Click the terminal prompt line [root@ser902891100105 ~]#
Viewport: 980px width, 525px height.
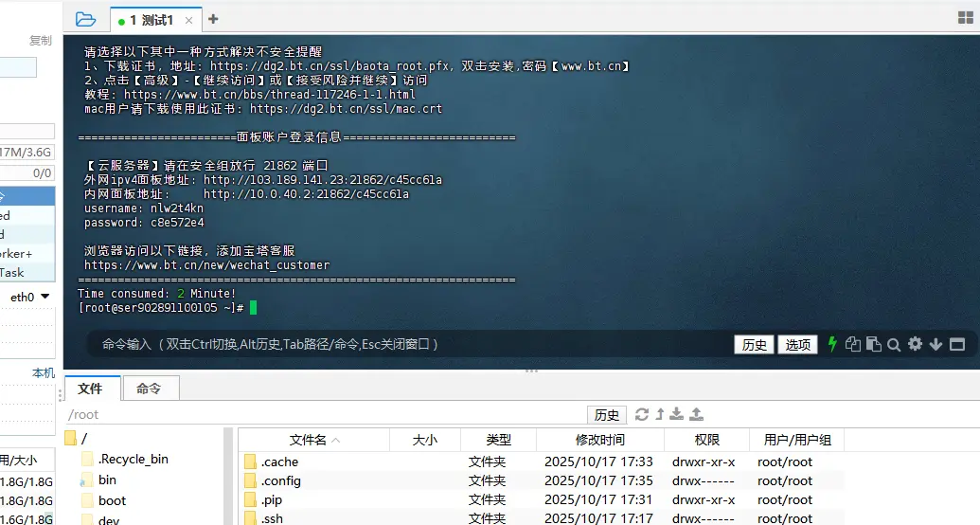(x=161, y=307)
